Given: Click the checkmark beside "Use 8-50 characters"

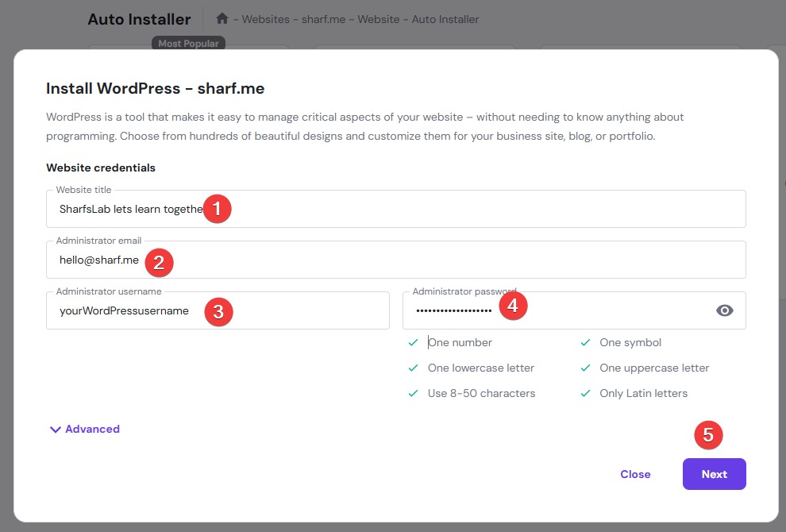Looking at the screenshot, I should [413, 394].
